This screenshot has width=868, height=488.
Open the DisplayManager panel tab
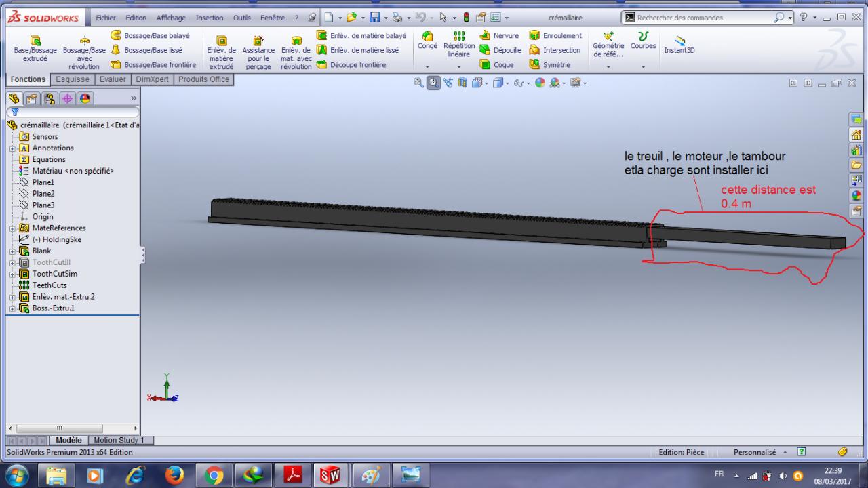point(84,98)
